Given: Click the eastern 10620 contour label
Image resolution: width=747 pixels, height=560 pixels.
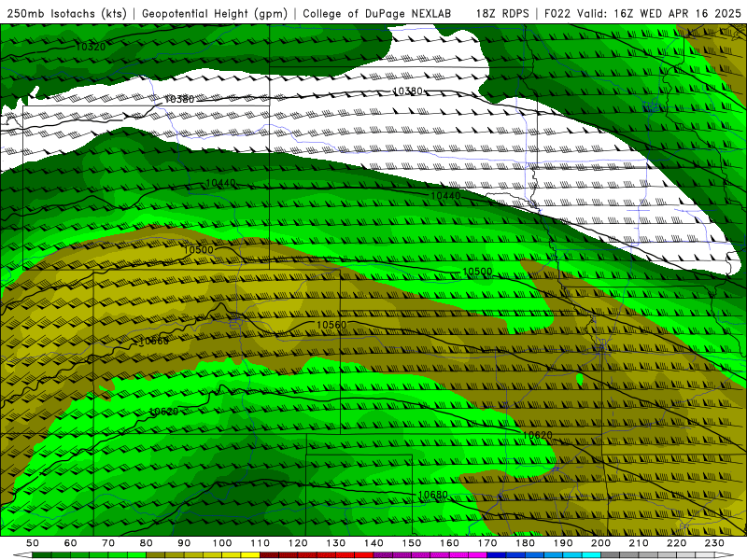Looking at the screenshot, I should (x=538, y=435).
